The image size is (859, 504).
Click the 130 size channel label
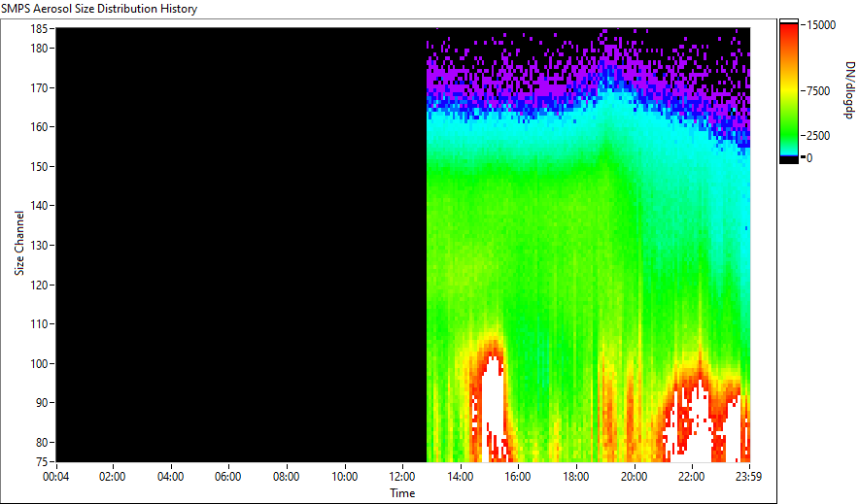(38, 245)
